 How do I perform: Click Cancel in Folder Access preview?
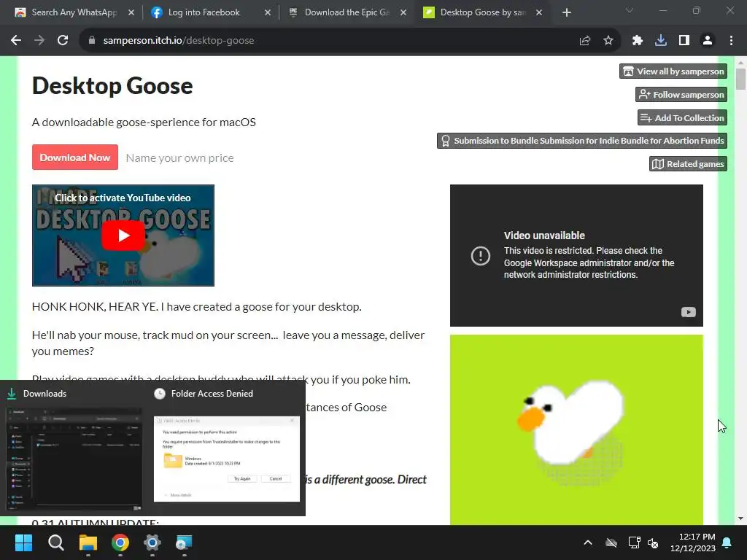click(x=276, y=478)
